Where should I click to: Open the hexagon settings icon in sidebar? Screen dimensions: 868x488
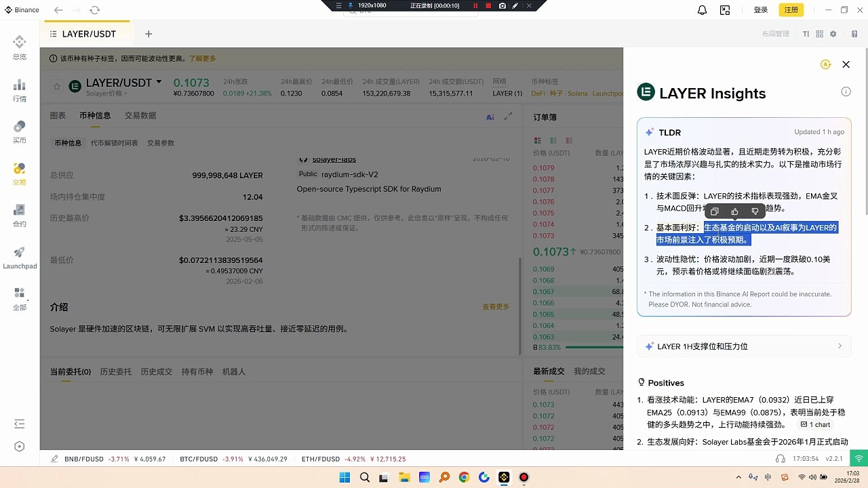tap(20, 447)
